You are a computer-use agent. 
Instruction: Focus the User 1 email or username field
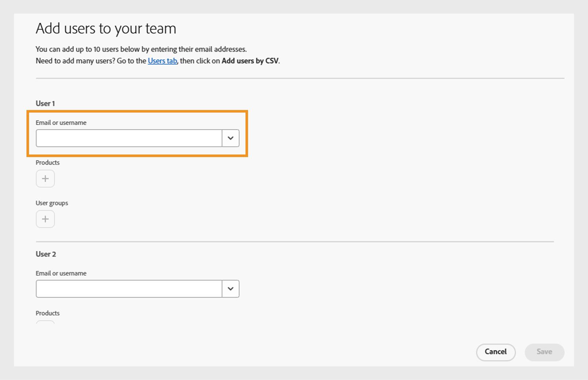(x=129, y=138)
